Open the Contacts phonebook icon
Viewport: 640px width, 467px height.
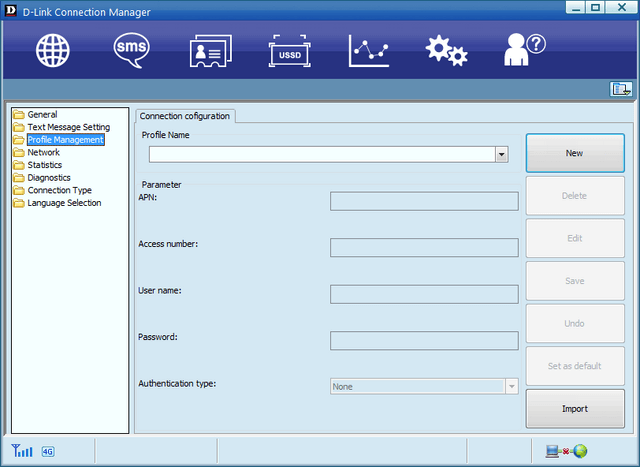pyautogui.click(x=210, y=51)
